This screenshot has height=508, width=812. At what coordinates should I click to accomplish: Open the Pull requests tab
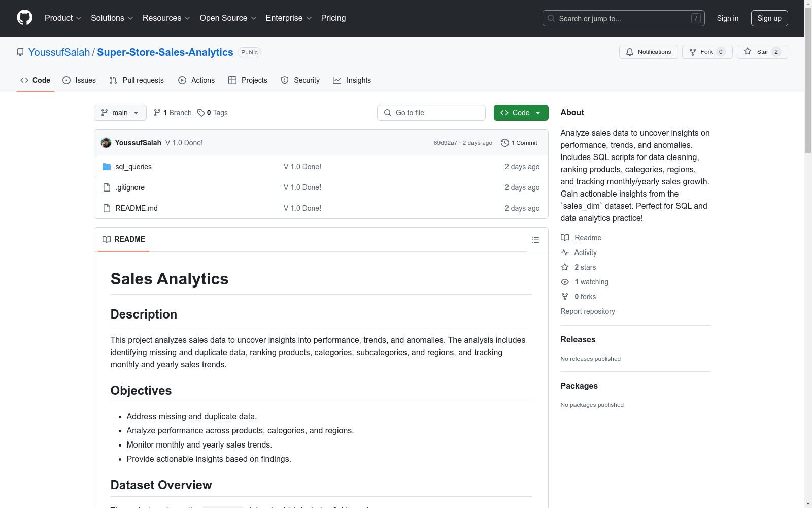tap(137, 80)
